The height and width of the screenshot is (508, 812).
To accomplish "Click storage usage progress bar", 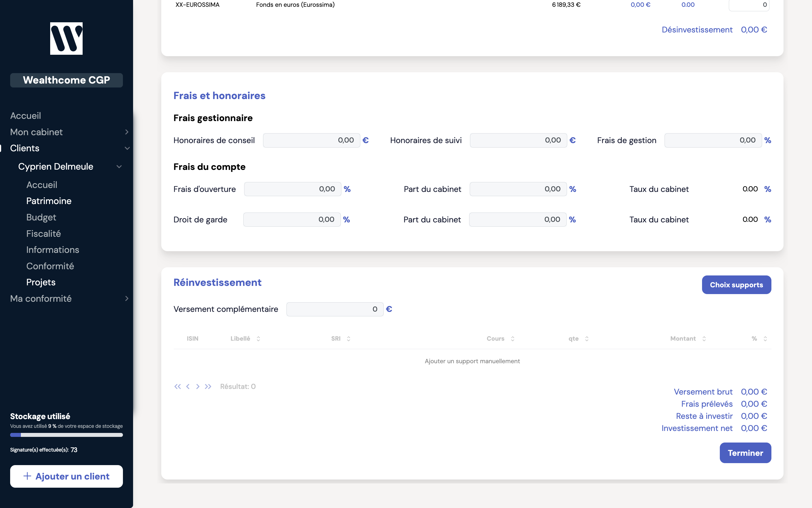I will (67, 435).
